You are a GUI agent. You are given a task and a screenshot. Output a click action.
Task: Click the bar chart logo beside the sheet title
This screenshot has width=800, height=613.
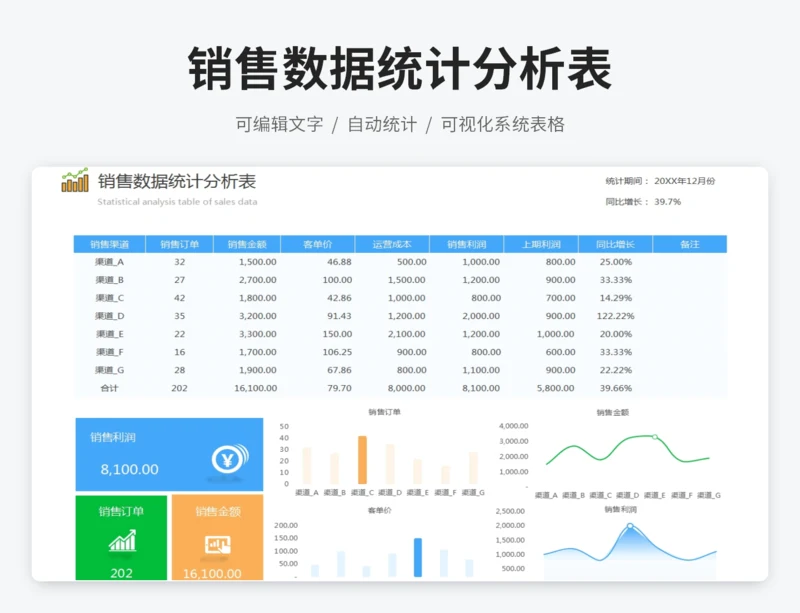point(75,180)
